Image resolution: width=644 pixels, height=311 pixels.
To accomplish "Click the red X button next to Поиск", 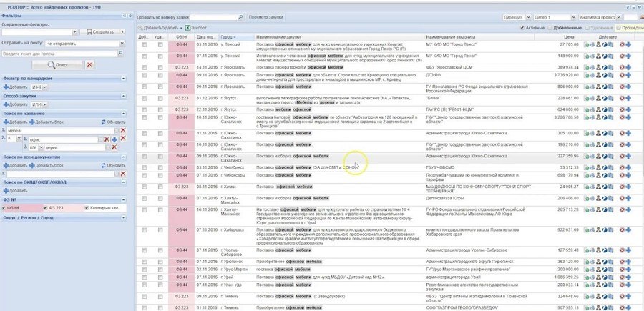I will [x=89, y=65].
